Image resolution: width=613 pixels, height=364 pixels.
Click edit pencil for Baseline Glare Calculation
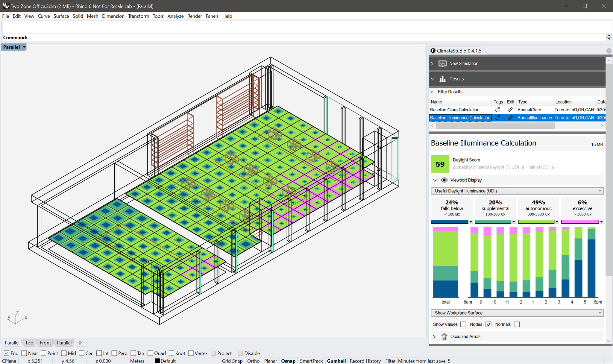pyautogui.click(x=510, y=110)
